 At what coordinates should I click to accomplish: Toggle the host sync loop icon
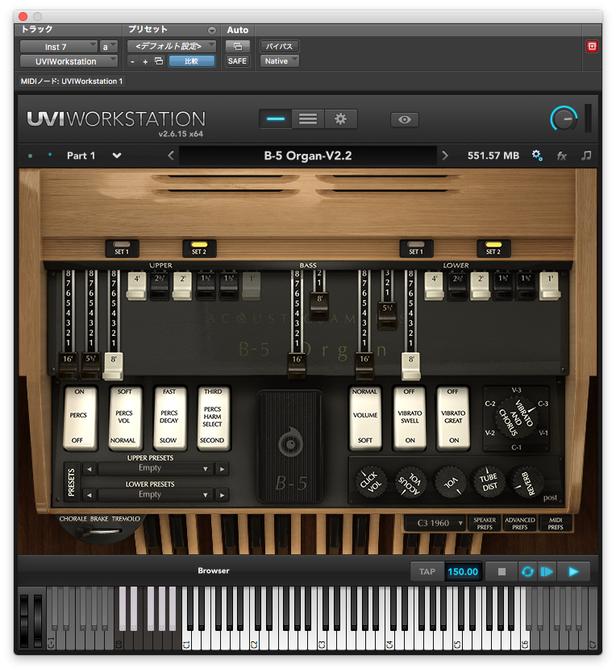pos(527,571)
